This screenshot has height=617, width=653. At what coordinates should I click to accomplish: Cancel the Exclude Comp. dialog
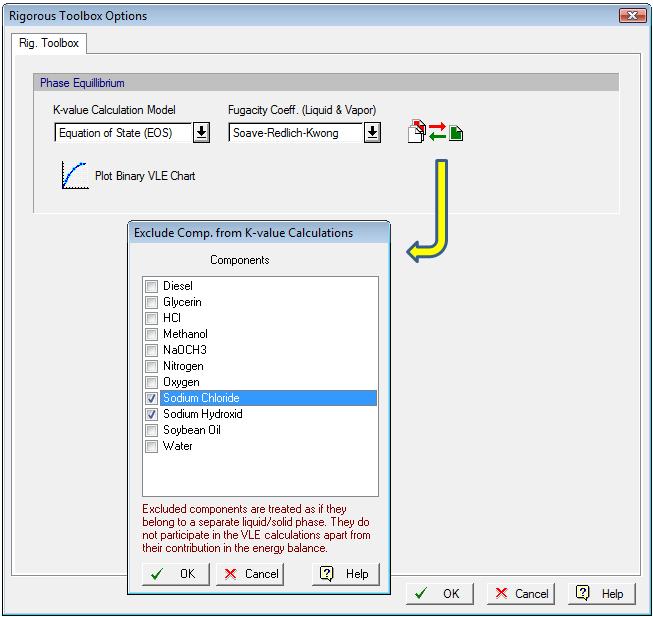(x=250, y=573)
